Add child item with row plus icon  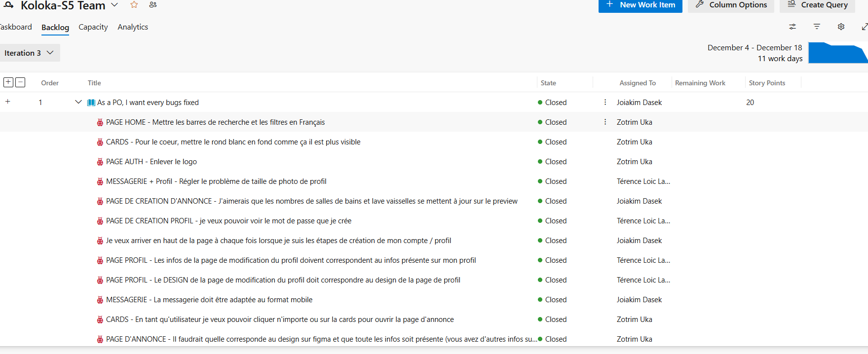coord(7,102)
